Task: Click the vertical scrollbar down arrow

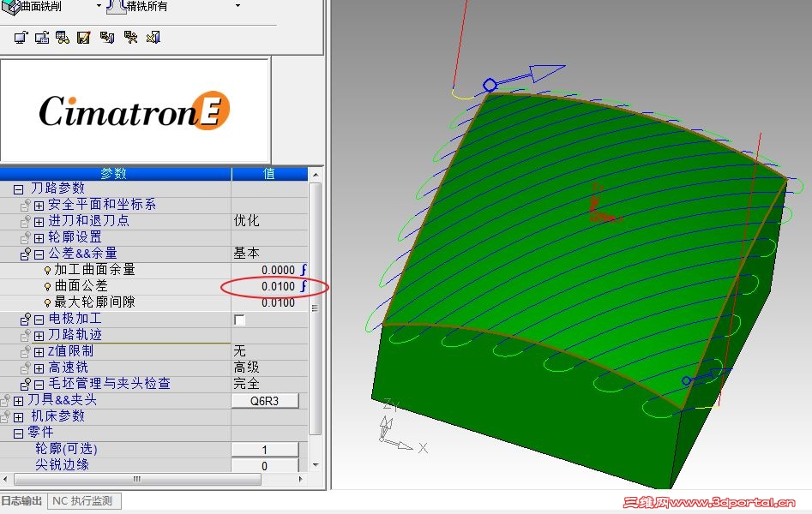Action: tap(316, 465)
